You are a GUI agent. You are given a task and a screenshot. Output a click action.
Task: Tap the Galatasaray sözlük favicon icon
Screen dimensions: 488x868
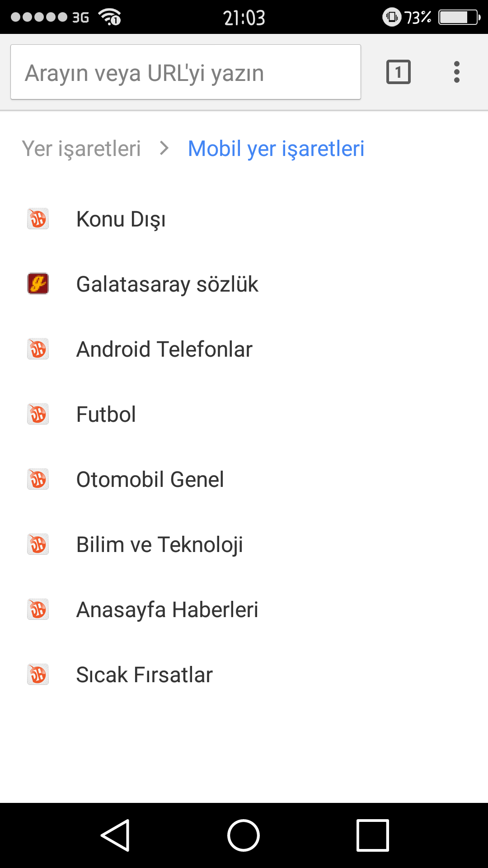tap(38, 284)
